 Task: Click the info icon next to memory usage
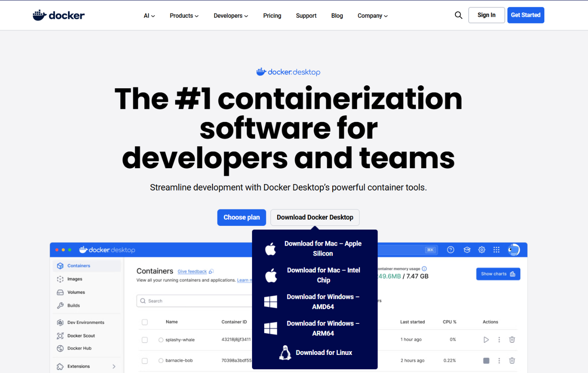pyautogui.click(x=424, y=269)
